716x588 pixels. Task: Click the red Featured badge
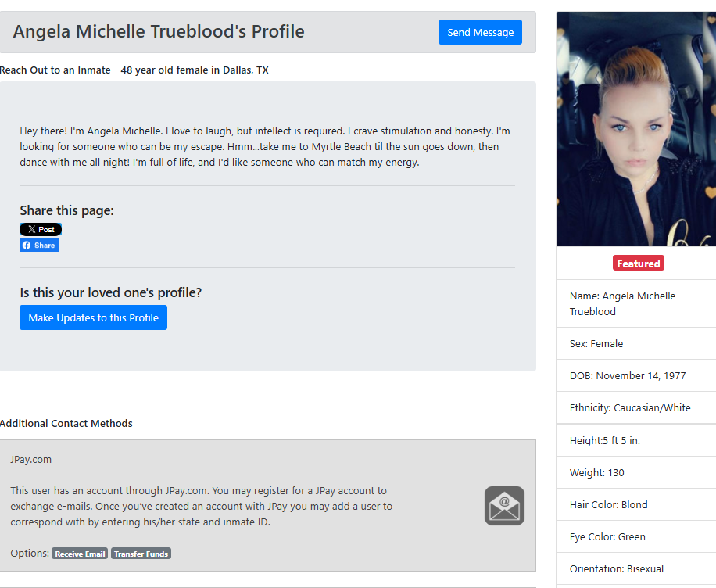639,264
